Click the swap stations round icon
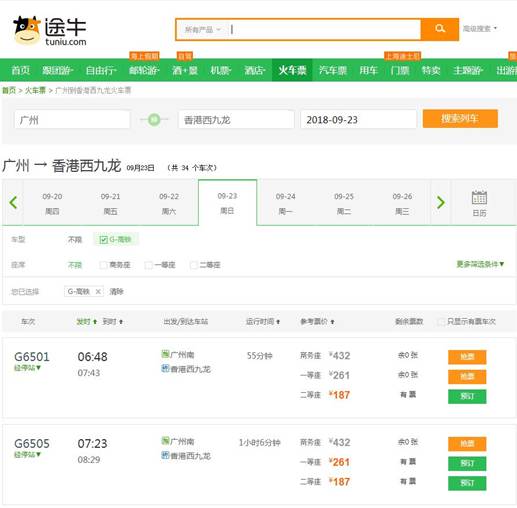The height and width of the screenshot is (508, 517). (x=154, y=119)
